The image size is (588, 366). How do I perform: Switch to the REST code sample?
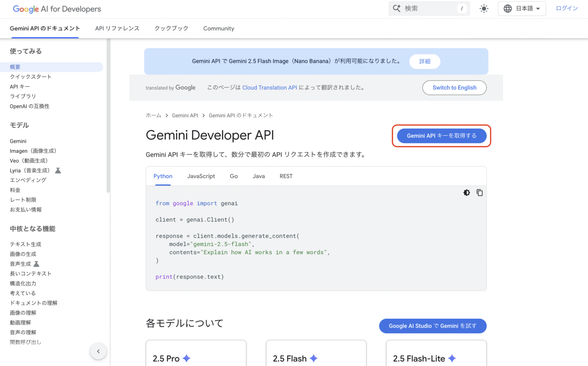(286, 176)
